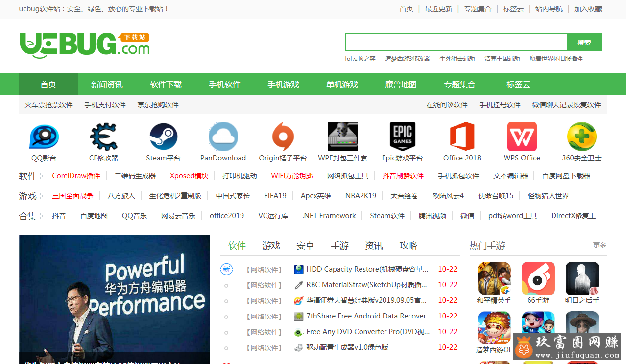This screenshot has width=626, height=364.
Task: Switch to the 安卓 list tab
Action: pos(306,246)
